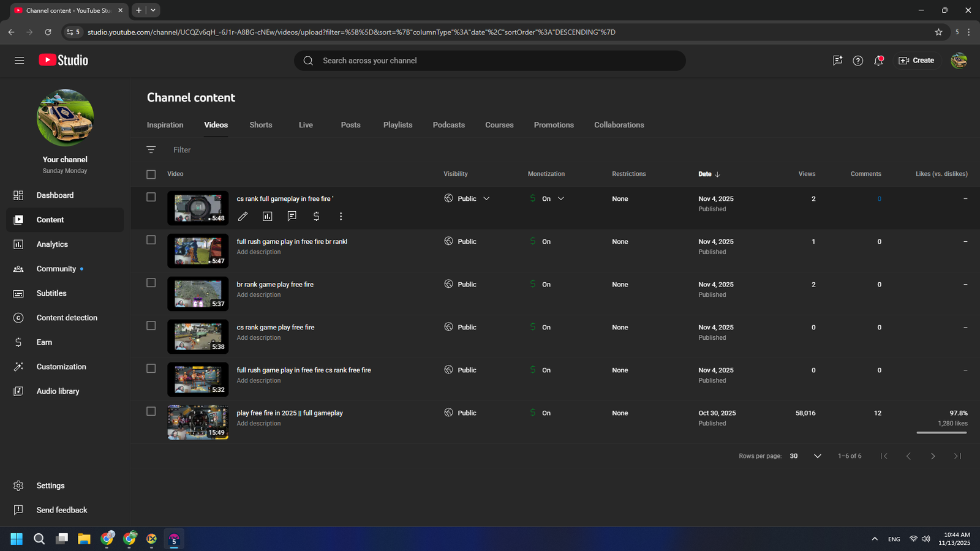Open comments icon on the first video row

[292, 216]
